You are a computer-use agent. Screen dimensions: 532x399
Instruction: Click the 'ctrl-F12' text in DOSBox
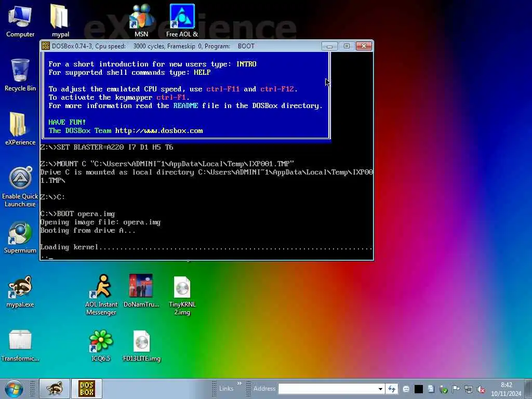tap(277, 89)
